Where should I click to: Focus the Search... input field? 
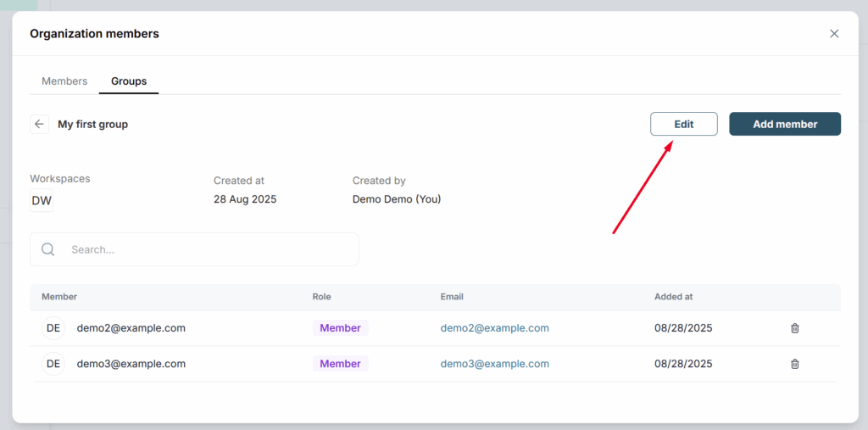(194, 249)
